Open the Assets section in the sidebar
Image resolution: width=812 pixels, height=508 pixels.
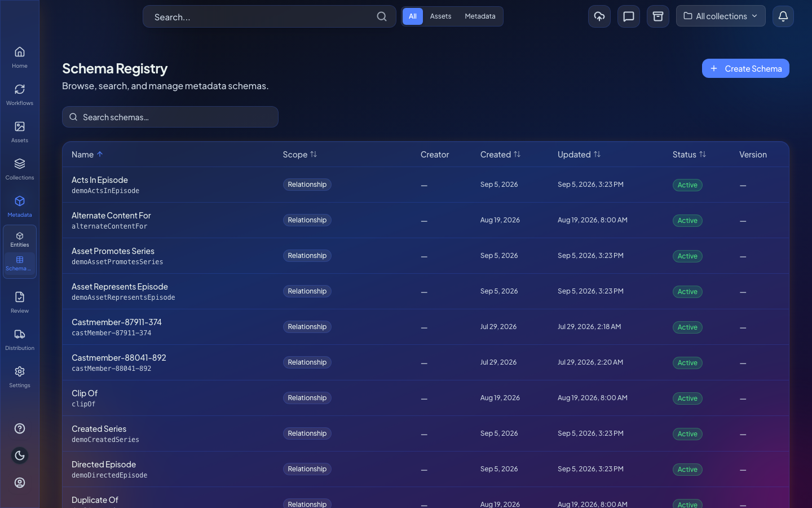point(20,132)
